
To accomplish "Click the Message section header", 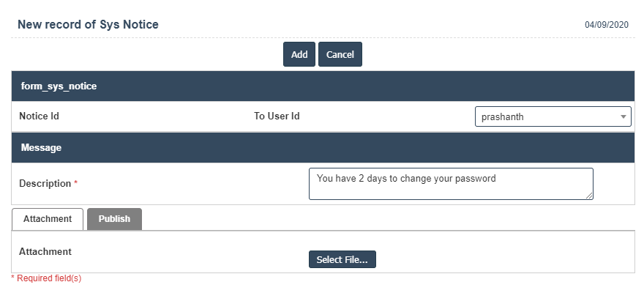I will (41, 148).
